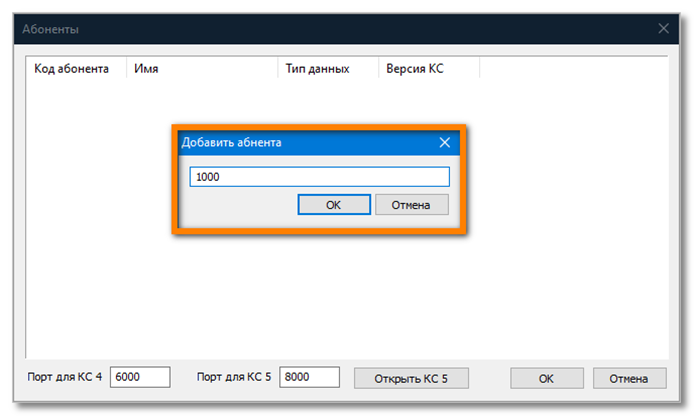Image resolution: width=694 pixels, height=416 pixels.
Task: Click blank header area right of Версия КС
Action: coord(570,70)
